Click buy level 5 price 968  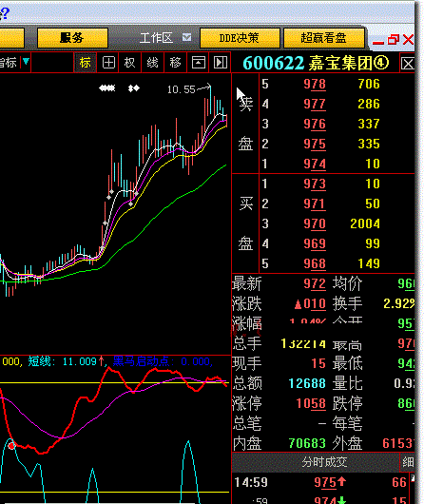(315, 263)
